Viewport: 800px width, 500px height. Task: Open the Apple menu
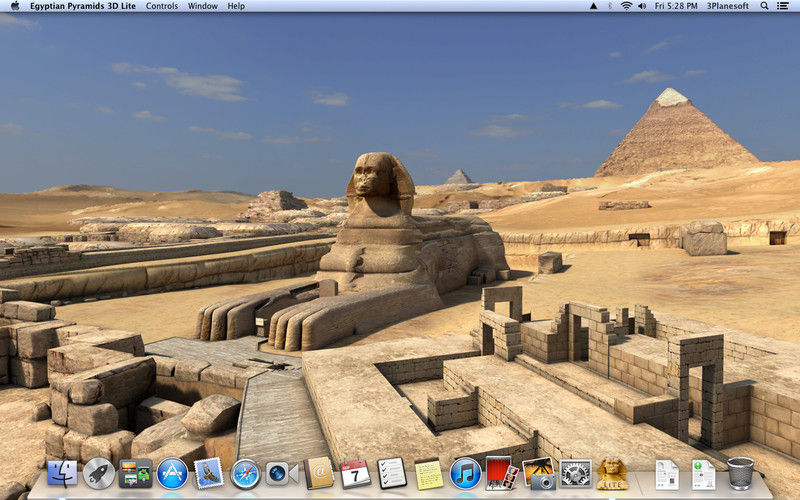(14, 6)
